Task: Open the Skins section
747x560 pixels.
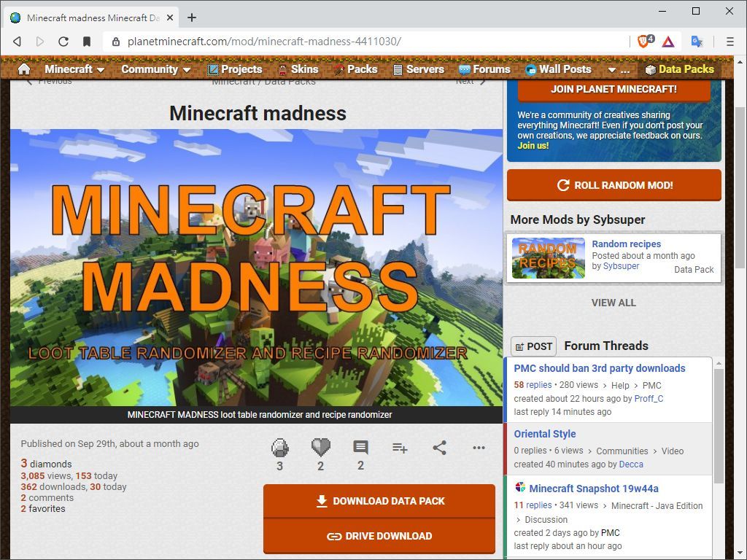Action: click(298, 69)
